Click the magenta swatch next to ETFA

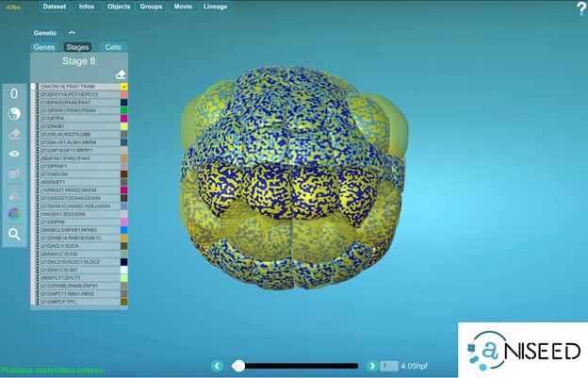point(123,119)
